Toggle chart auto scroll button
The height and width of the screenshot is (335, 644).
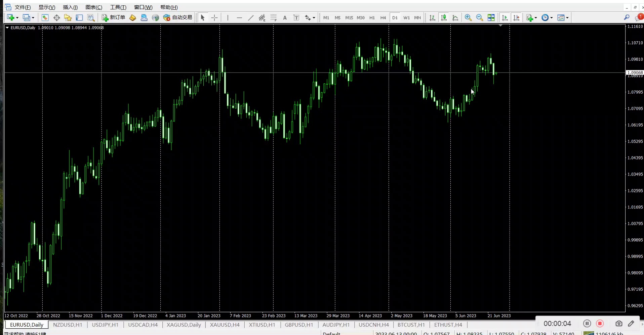[x=505, y=18]
